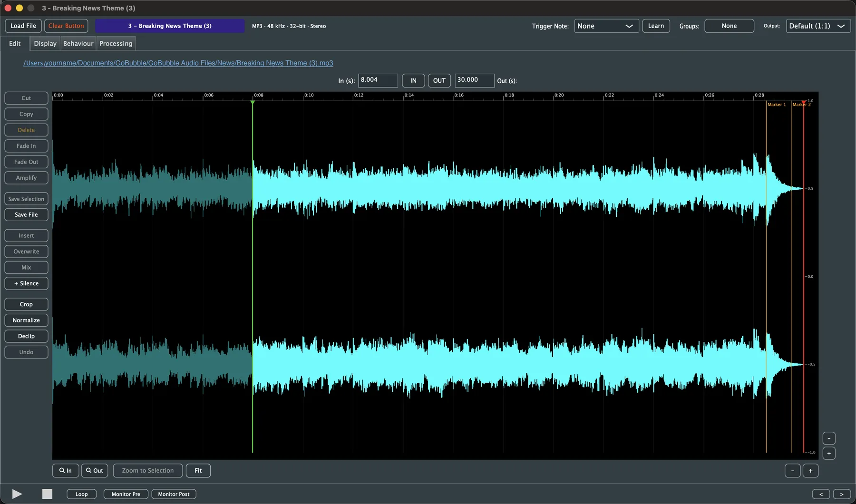Start playback with the play triangle
This screenshot has width=856, height=504.
tap(17, 494)
